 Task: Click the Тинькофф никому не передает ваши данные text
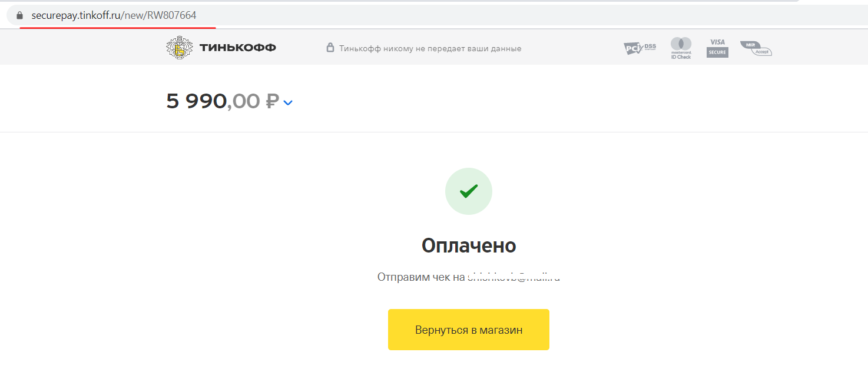[x=430, y=48]
